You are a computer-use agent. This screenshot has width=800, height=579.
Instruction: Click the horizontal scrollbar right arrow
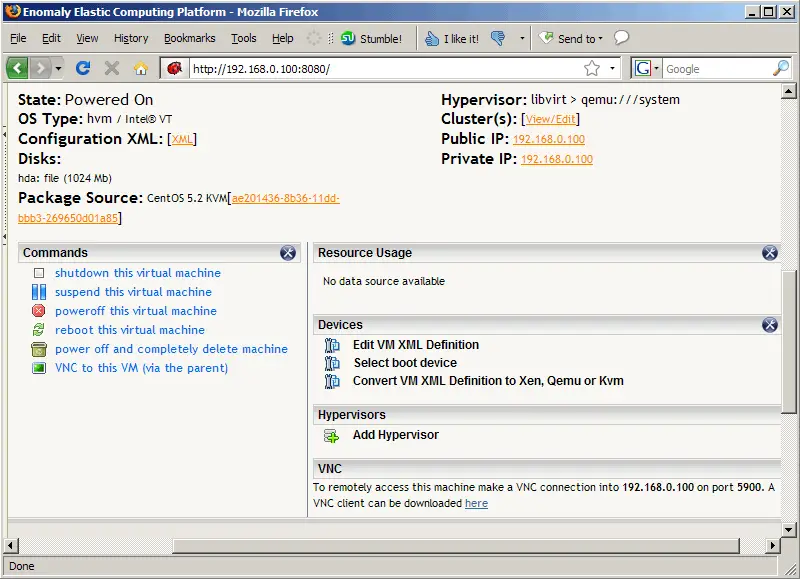772,546
